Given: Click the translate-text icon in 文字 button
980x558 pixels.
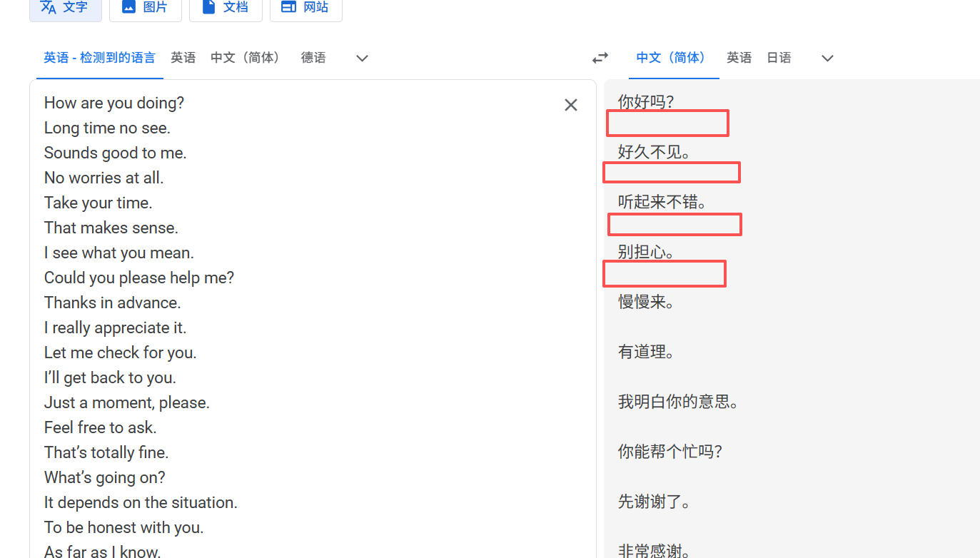Looking at the screenshot, I should pyautogui.click(x=49, y=7).
